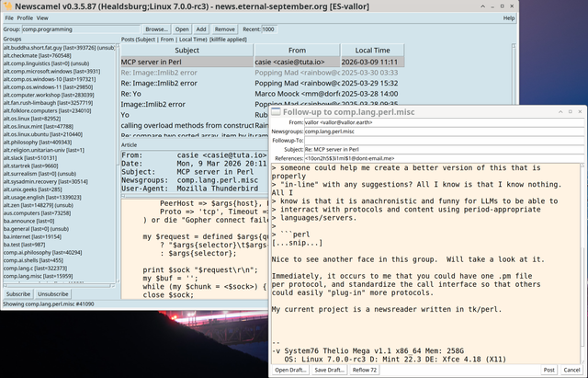Image resolution: width=588 pixels, height=378 pixels.
Task: Click the groups list horizontal scrollbar
Action: point(59,286)
